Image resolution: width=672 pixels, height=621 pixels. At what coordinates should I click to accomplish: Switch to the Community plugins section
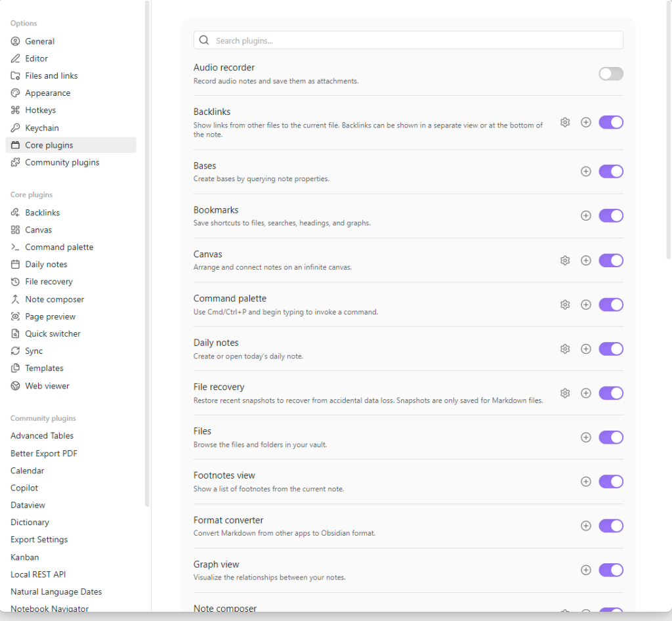(x=54, y=162)
